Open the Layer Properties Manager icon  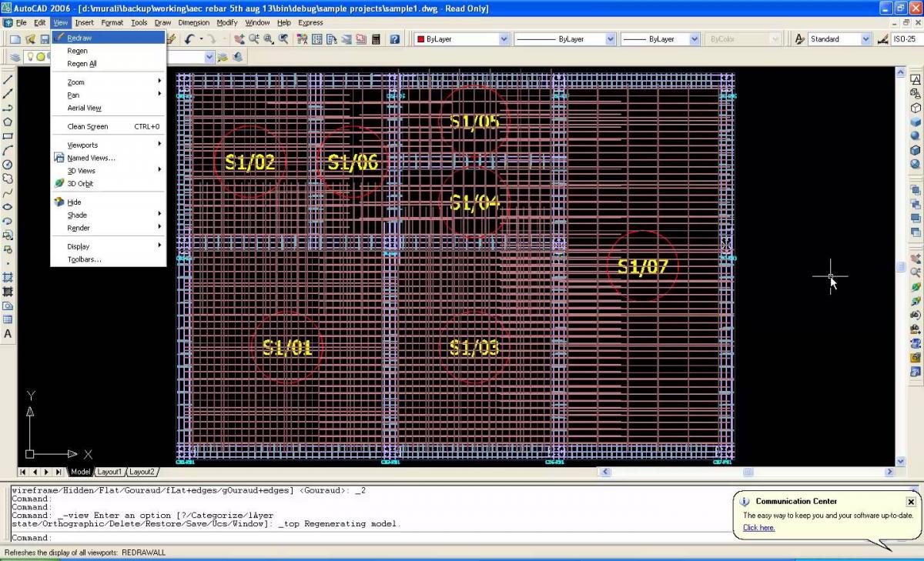click(15, 57)
